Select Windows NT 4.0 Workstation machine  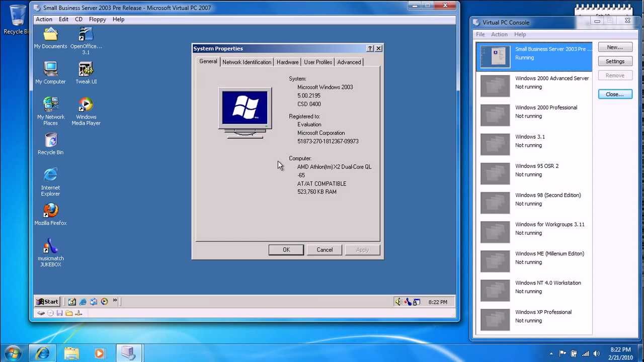point(534,290)
